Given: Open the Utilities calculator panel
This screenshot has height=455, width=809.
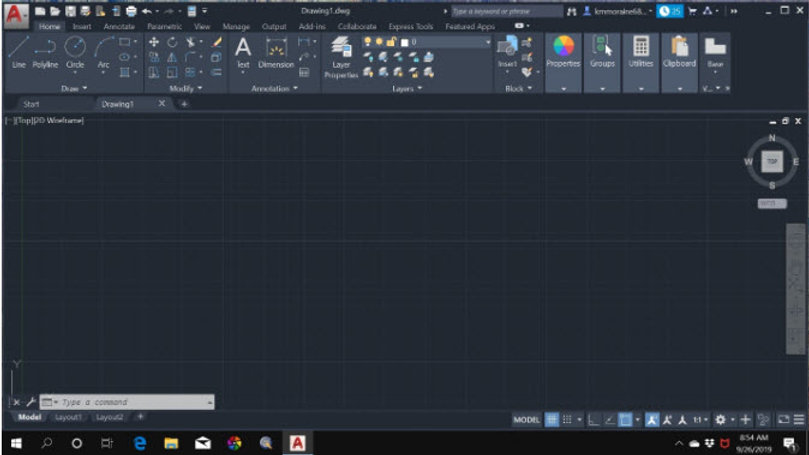Looking at the screenshot, I should tap(641, 53).
